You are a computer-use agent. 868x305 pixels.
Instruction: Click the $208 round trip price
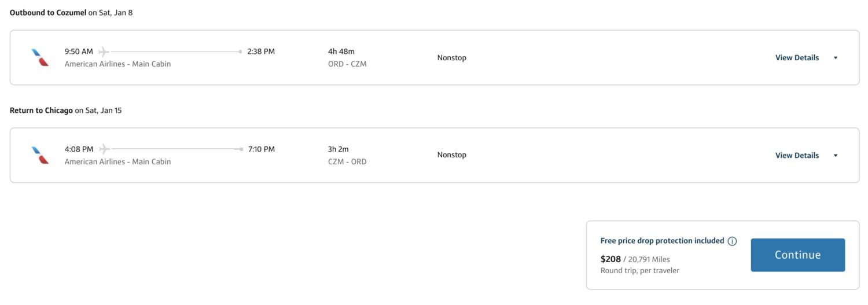point(610,259)
